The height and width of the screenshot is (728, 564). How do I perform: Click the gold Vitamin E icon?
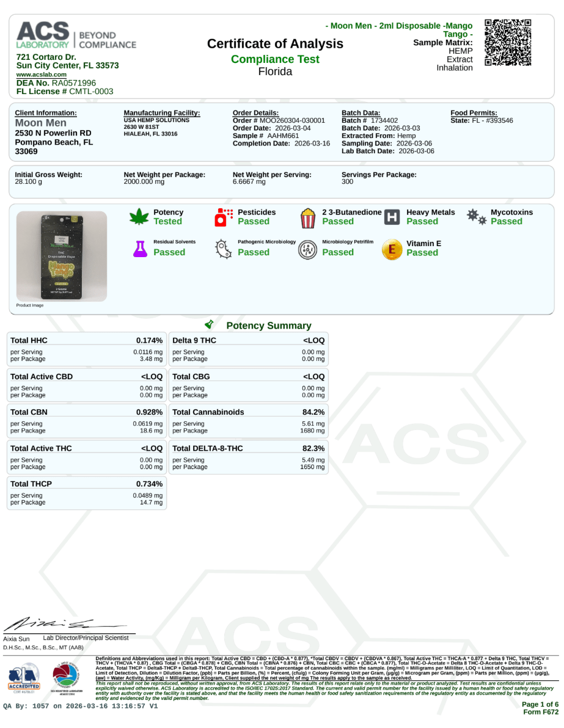pos(392,248)
